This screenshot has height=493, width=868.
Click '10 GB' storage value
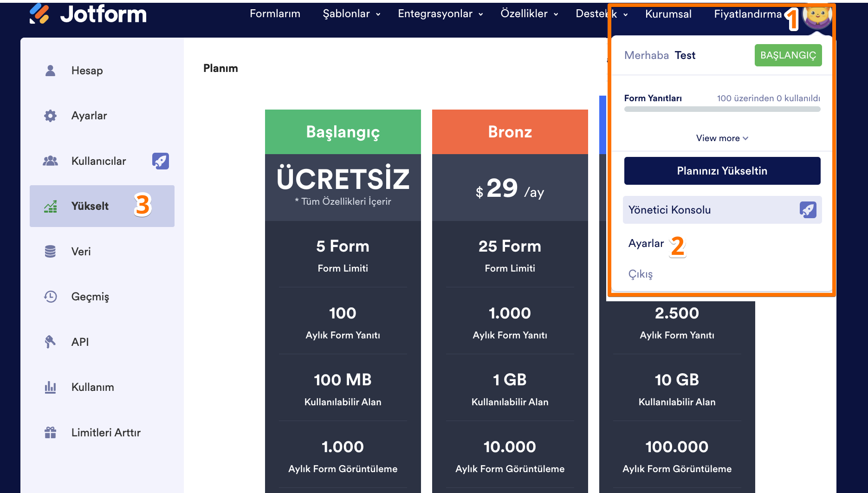(677, 380)
